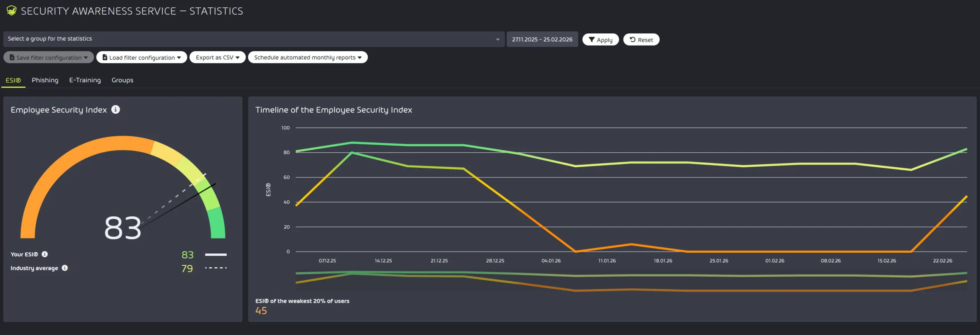
Task: Click file icon on Load filter configuration
Action: [x=105, y=57]
